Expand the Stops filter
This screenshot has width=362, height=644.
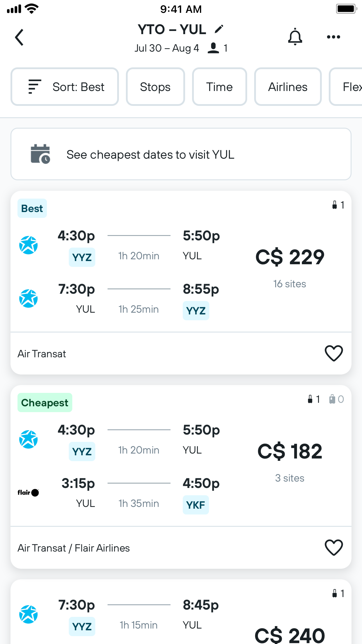[155, 86]
